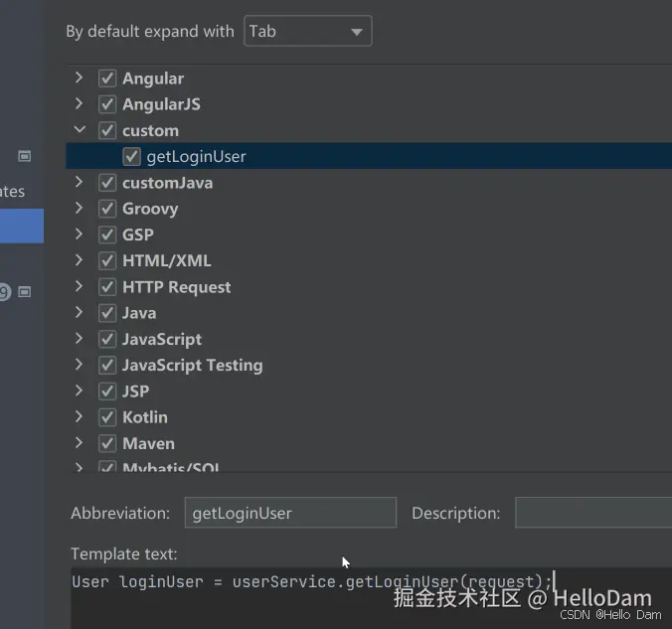
Task: Select the JavaScript Testing group label
Action: 193,366
